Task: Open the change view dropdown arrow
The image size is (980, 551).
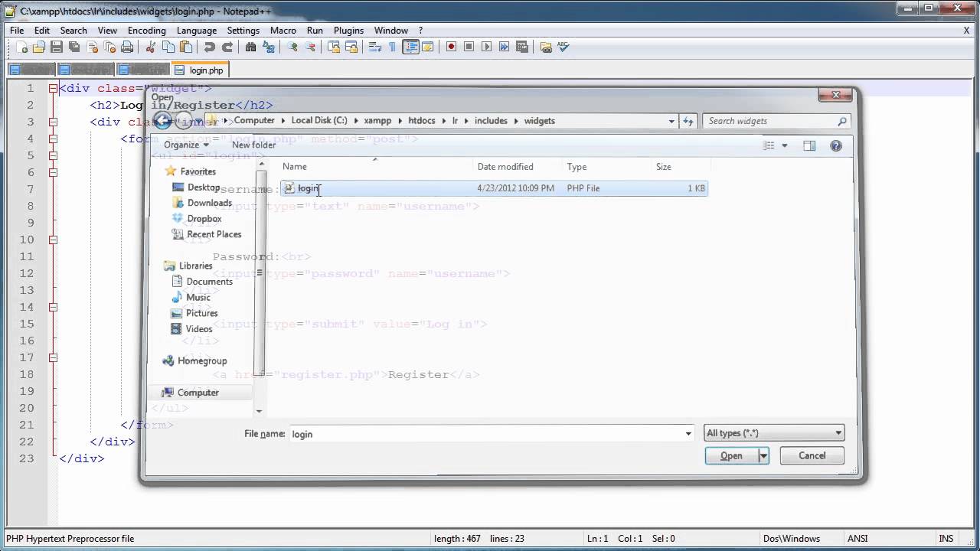Action: [784, 145]
